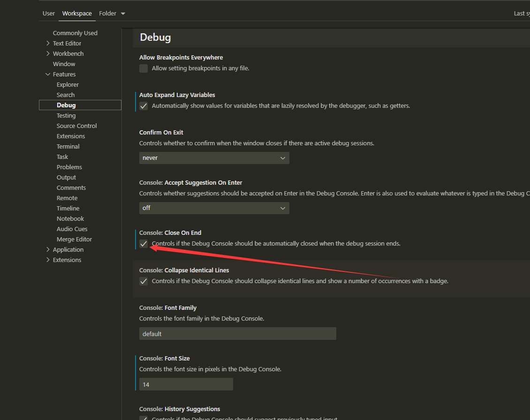Image resolution: width=530 pixels, height=420 pixels.
Task: Uncheck Collapse Identical Lines checkbox
Action: tap(144, 281)
